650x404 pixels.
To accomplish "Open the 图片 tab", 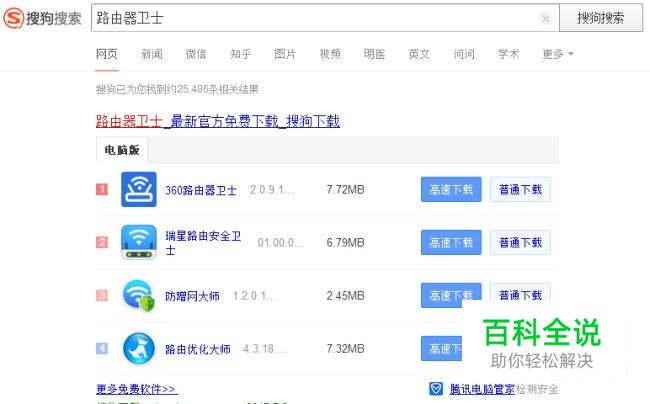I will click(285, 54).
